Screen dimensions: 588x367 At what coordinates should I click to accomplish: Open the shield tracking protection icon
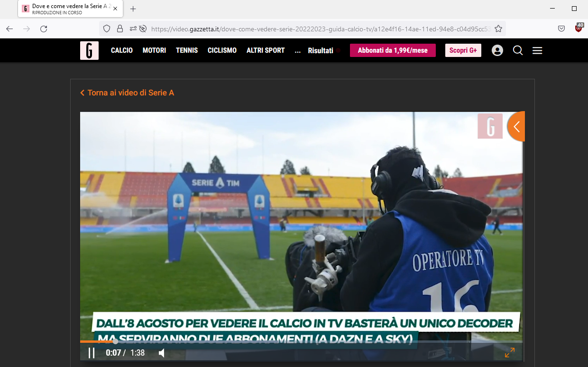pyautogui.click(x=107, y=29)
